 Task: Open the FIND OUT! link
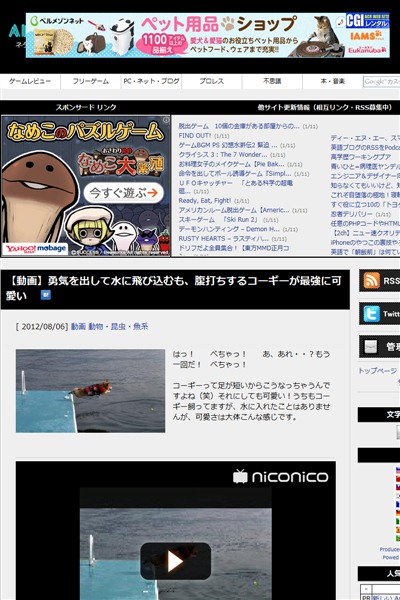click(195, 135)
